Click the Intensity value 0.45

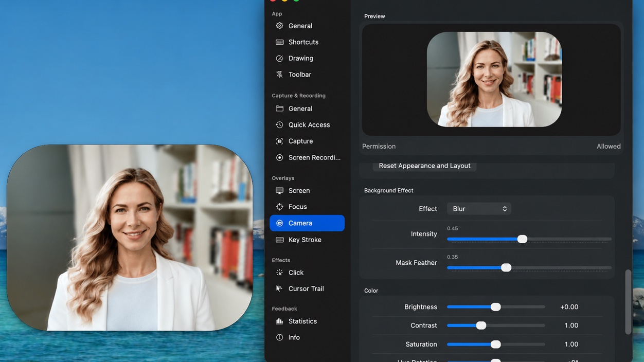[453, 228]
